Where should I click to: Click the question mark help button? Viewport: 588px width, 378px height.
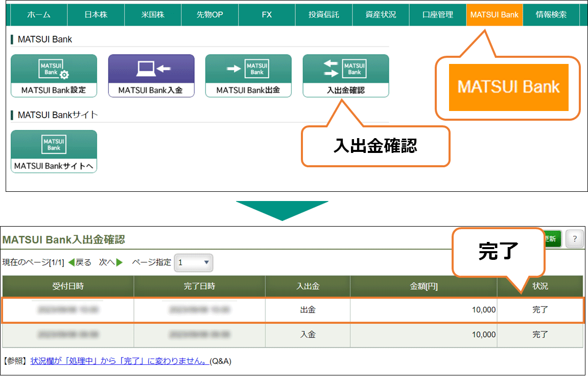574,239
